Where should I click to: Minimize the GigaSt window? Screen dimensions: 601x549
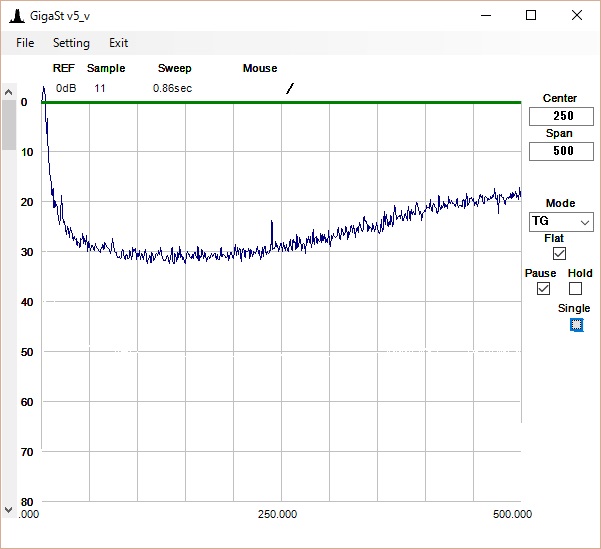pyautogui.click(x=486, y=15)
